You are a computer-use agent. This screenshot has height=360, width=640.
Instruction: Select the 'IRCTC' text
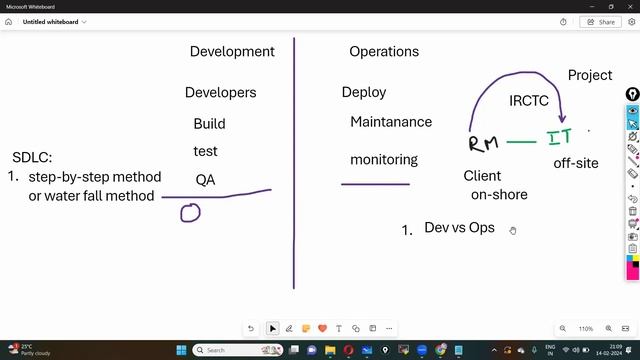(x=529, y=101)
